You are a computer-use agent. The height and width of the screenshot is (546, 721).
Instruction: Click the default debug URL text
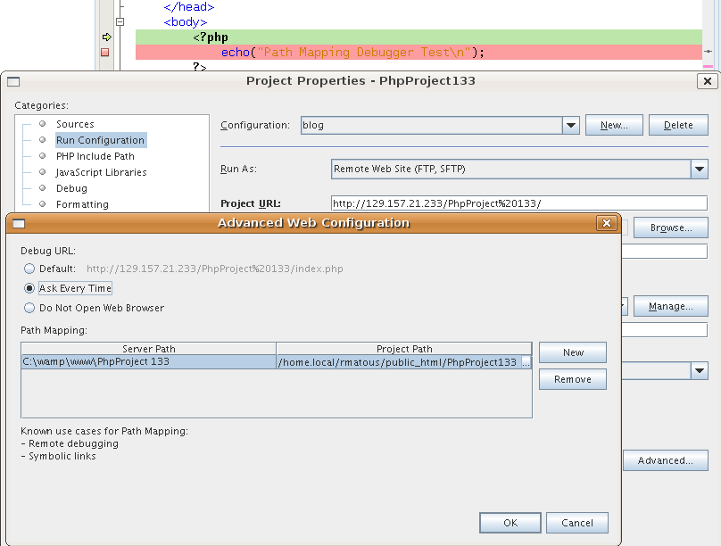click(x=215, y=269)
